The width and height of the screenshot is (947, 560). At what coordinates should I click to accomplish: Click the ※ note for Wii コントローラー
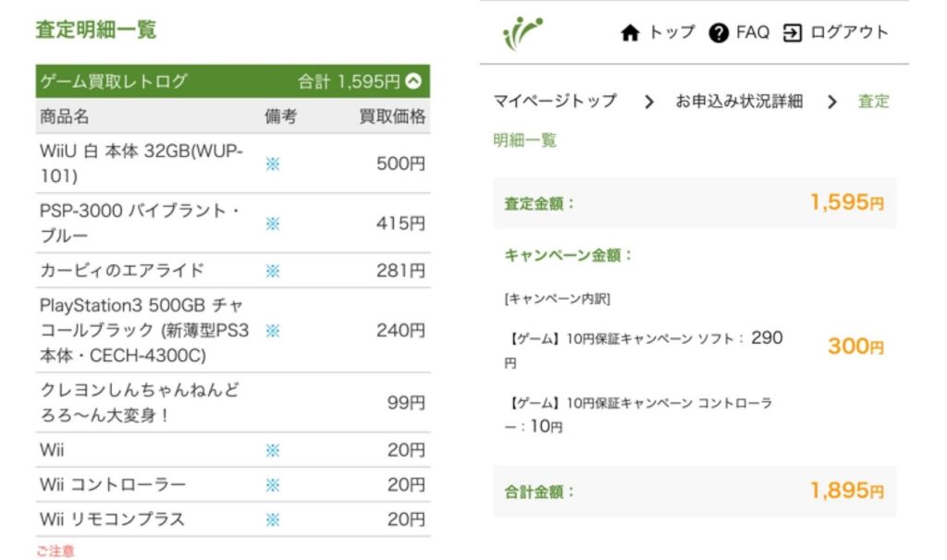(x=273, y=485)
